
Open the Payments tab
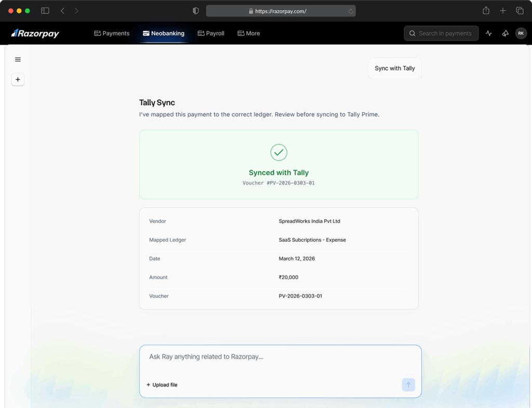point(112,33)
